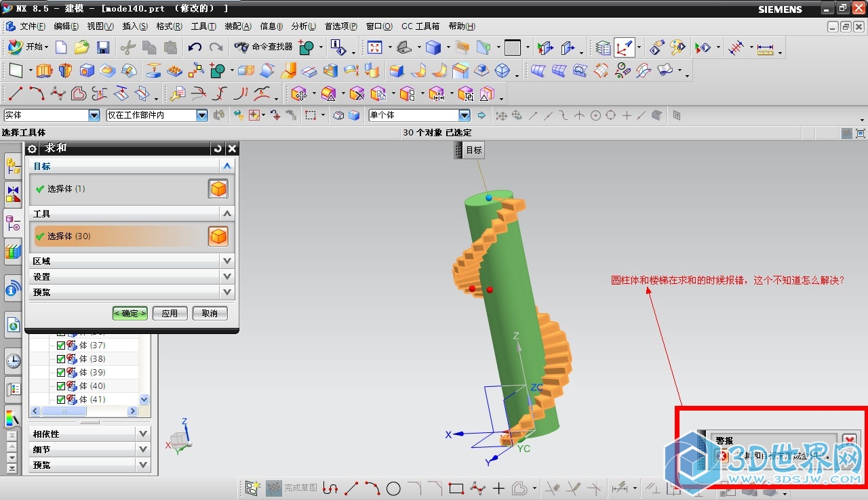Click the New file icon
Image resolution: width=868 pixels, height=500 pixels.
coord(61,47)
